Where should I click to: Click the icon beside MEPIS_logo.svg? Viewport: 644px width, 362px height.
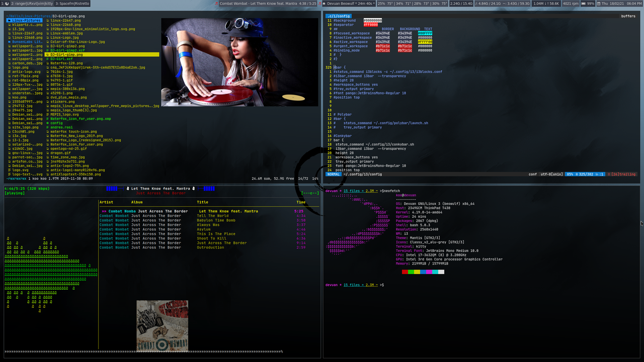tap(47, 114)
